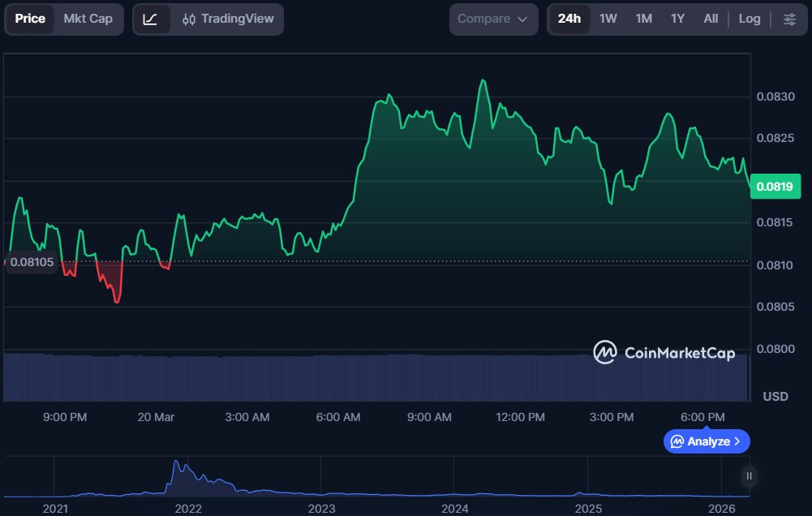Viewport: 812px width, 516px height.
Task: Click the current price label 0.0819
Action: pos(774,187)
